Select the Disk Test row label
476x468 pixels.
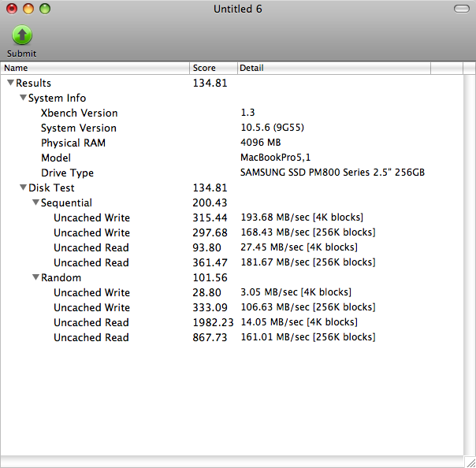(x=51, y=188)
